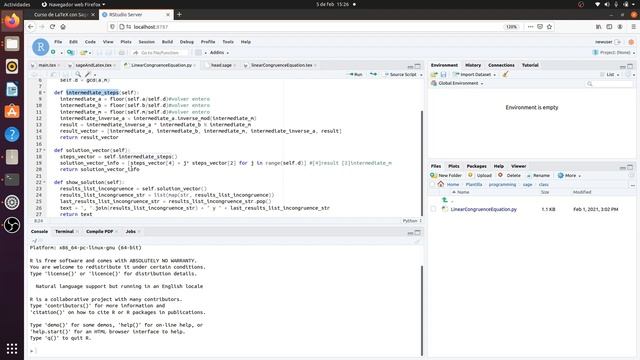Click the find magnifier icon in editor toolbar
640x360 pixels.
[x=78, y=74]
